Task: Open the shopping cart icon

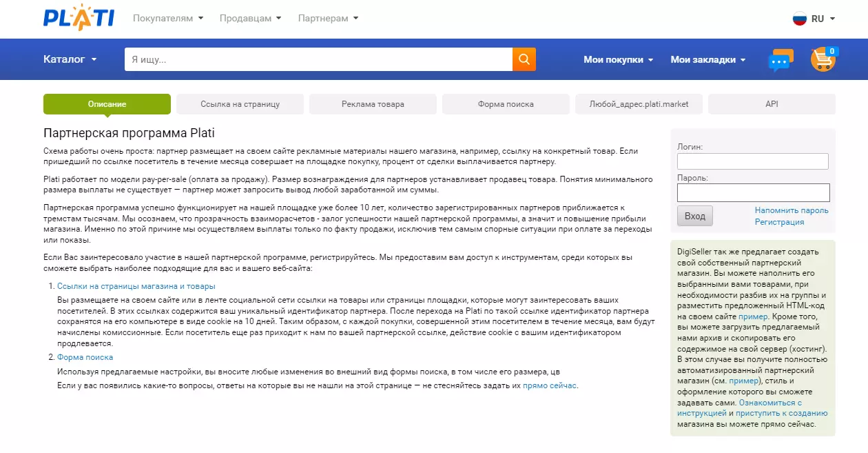Action: click(x=823, y=60)
